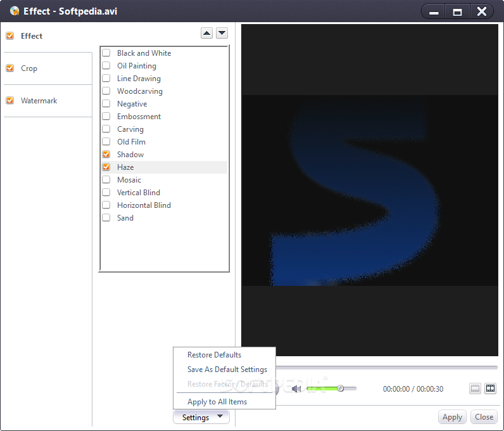Image resolution: width=504 pixels, height=431 pixels.
Task: Click the video seek progress bar
Action: [x=387, y=367]
